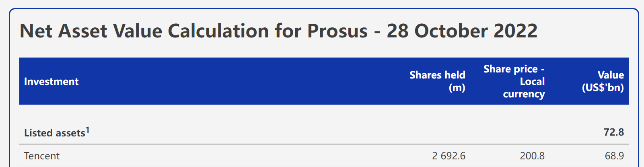The height and width of the screenshot is (167, 644).
Task: Click the Listed assets total 72.8
Action: click(613, 132)
